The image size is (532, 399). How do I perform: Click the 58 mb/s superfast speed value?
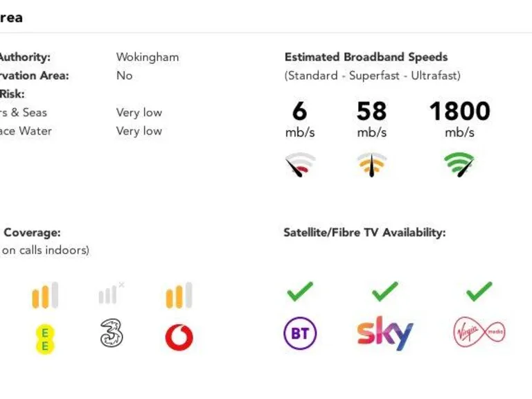pyautogui.click(x=372, y=111)
